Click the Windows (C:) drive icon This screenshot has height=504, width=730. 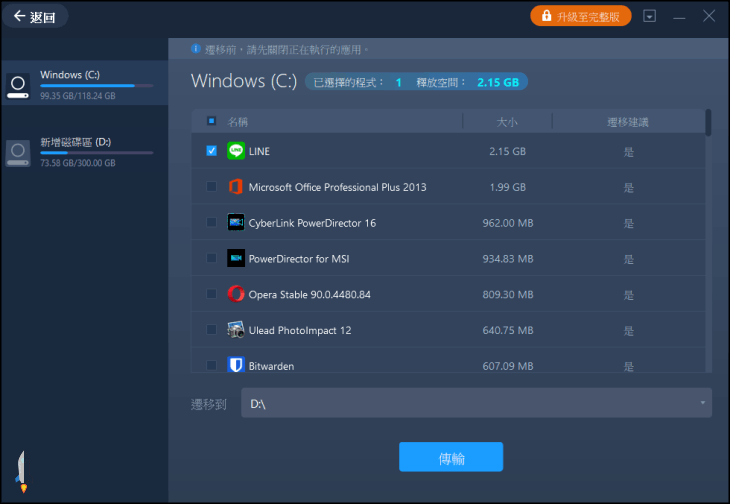18,86
